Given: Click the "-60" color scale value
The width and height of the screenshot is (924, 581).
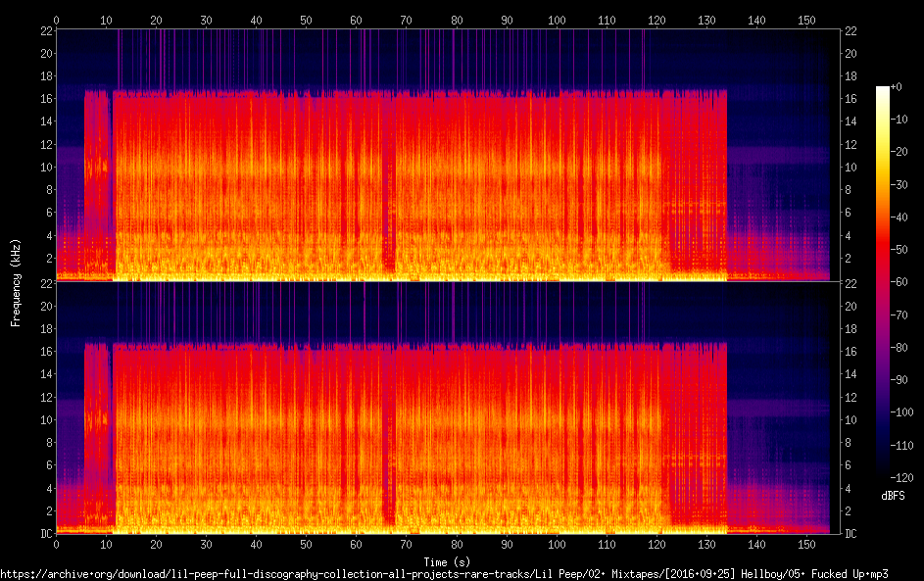Looking at the screenshot, I should tap(900, 281).
